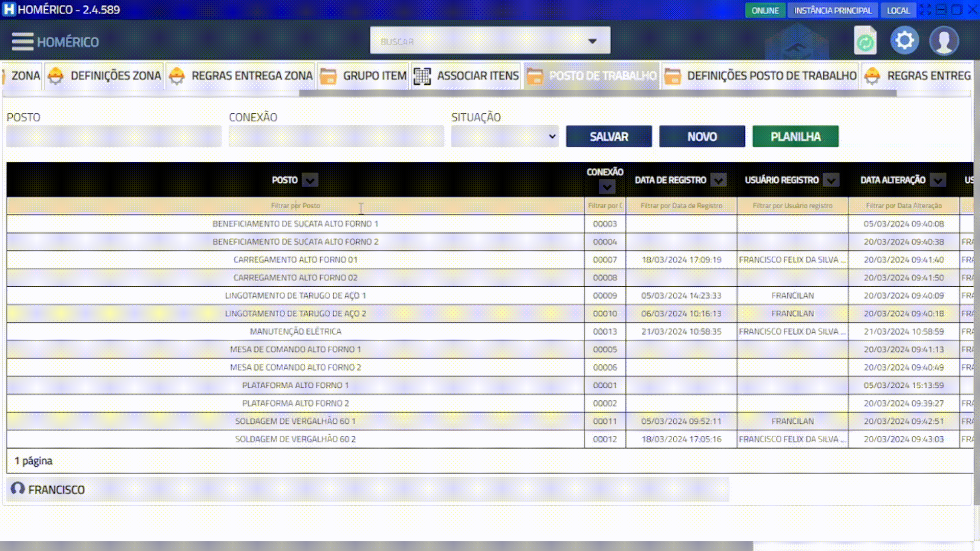
Task: Click the NOVO button
Action: tap(702, 137)
